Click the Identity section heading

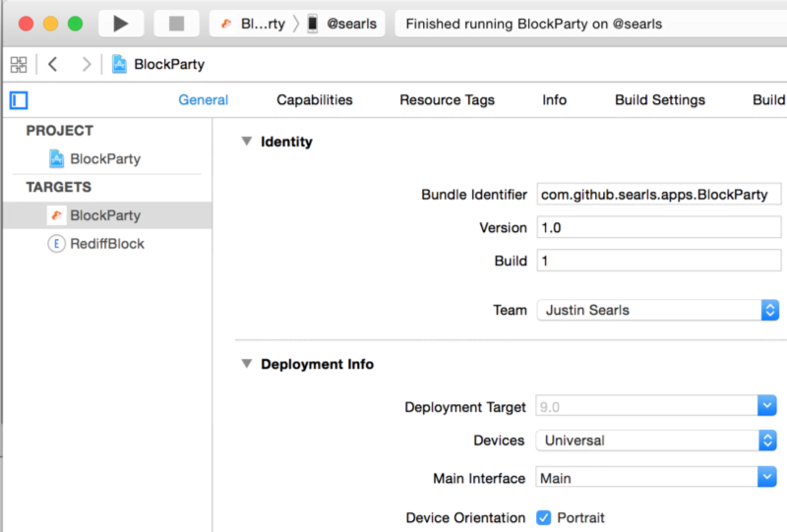pos(286,142)
